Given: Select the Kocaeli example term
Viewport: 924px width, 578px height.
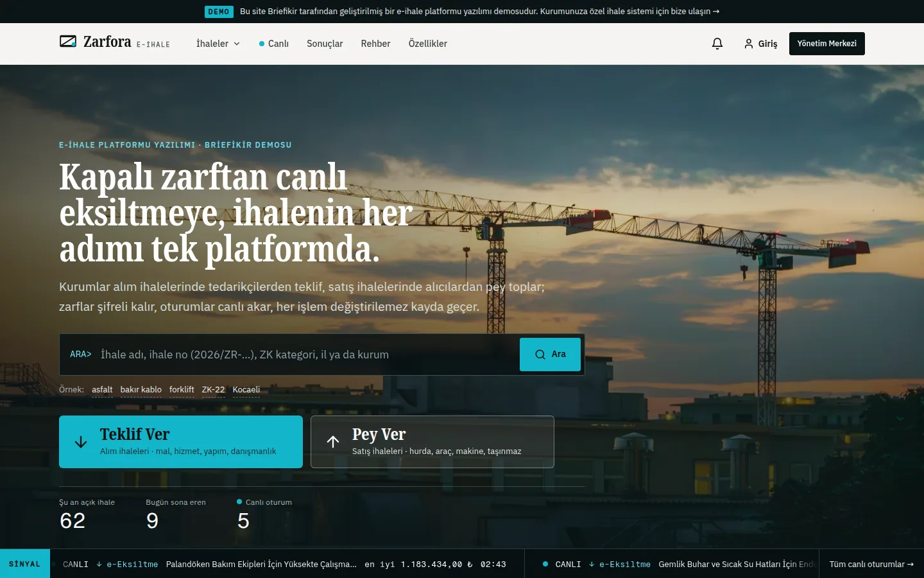Looking at the screenshot, I should tap(246, 390).
